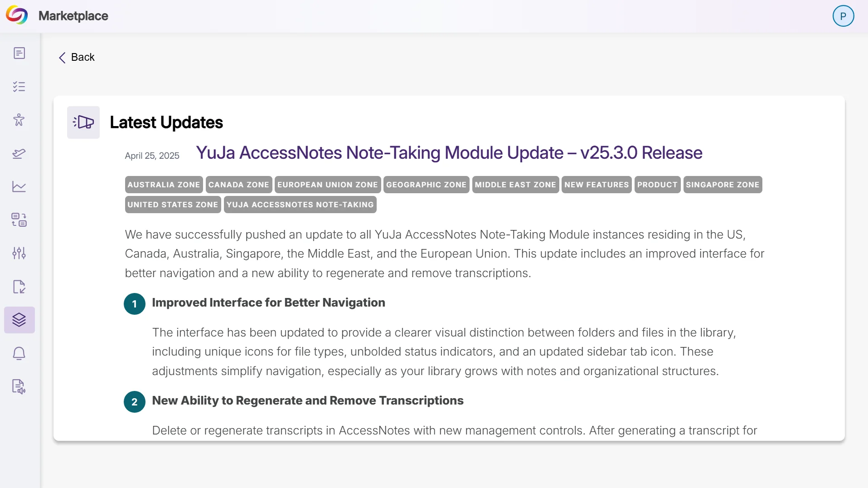Open the AccessNotes v25.3.0 Release title link

click(x=449, y=153)
